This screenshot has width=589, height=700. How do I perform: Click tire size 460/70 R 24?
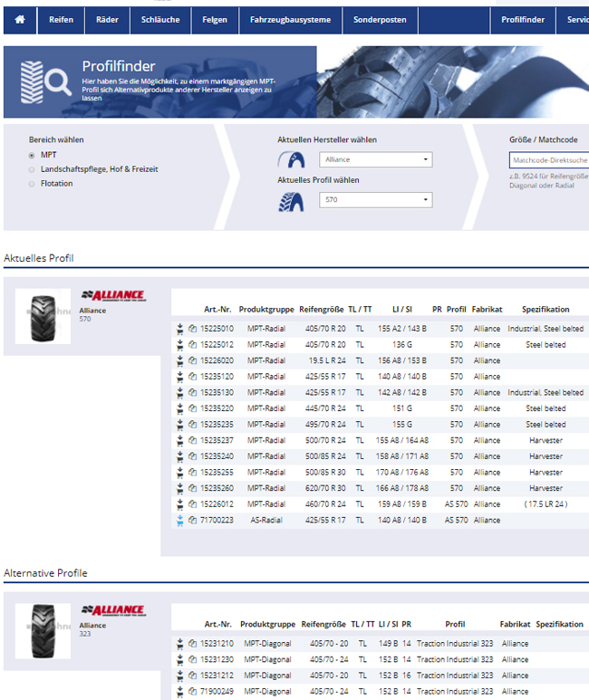tap(325, 504)
